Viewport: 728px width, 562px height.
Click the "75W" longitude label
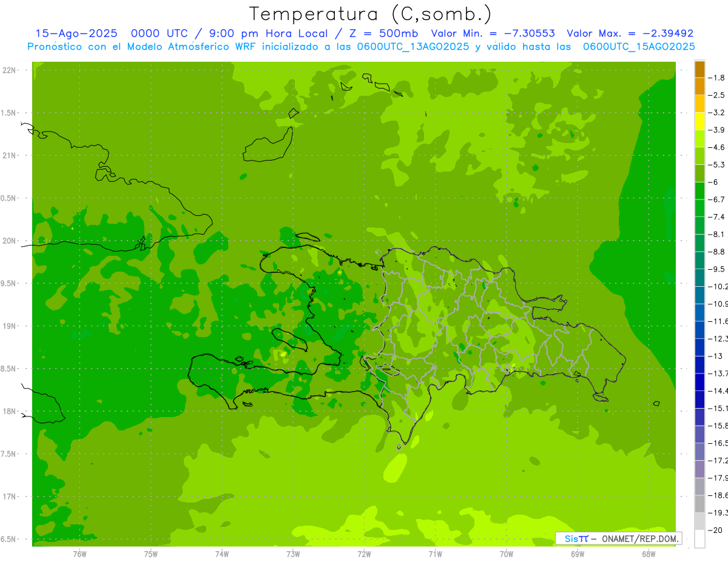tap(151, 554)
